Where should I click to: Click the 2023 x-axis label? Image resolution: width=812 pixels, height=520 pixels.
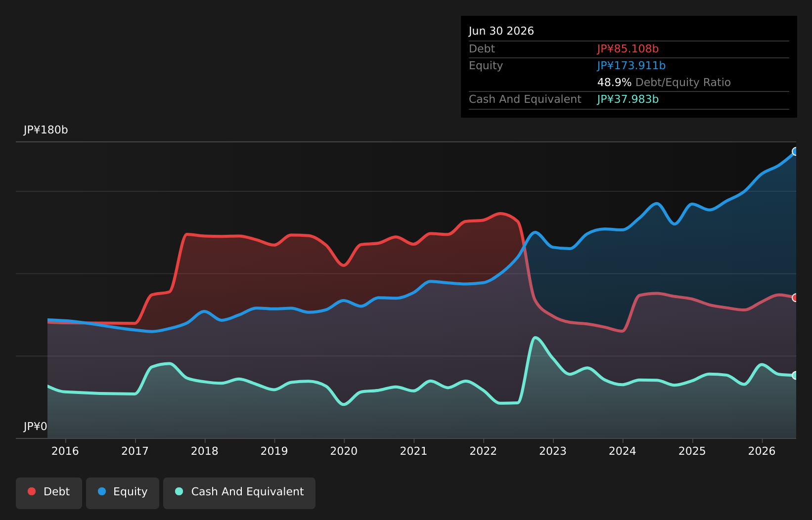tap(553, 451)
